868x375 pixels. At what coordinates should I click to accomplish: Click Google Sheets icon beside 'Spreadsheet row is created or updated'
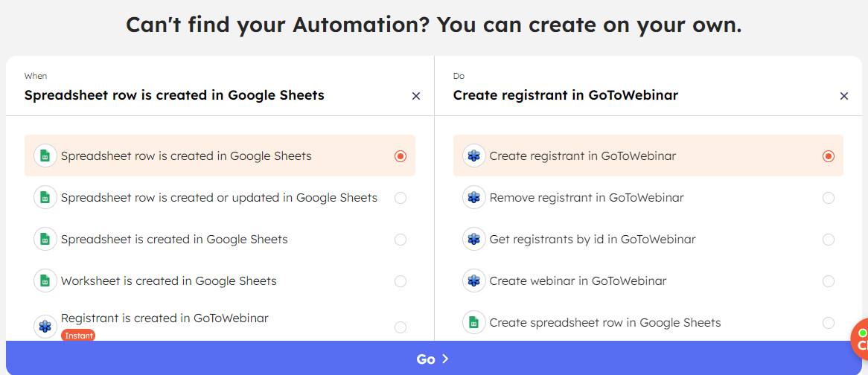[45, 198]
